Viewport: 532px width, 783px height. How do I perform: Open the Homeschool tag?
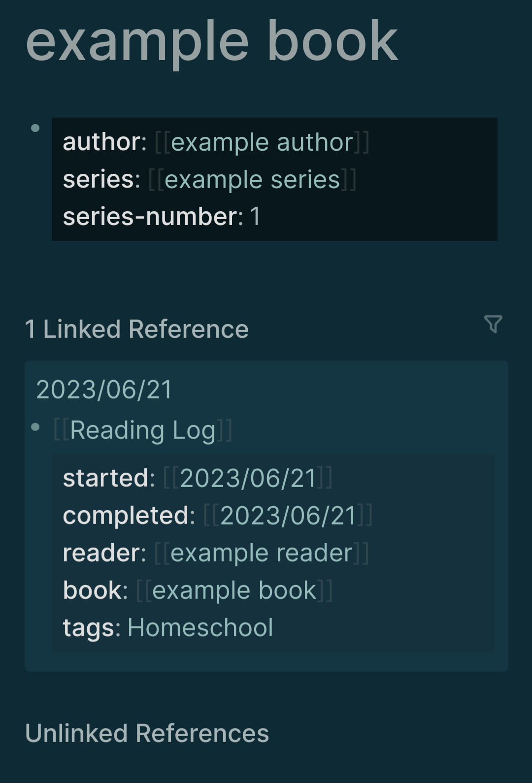[200, 628]
